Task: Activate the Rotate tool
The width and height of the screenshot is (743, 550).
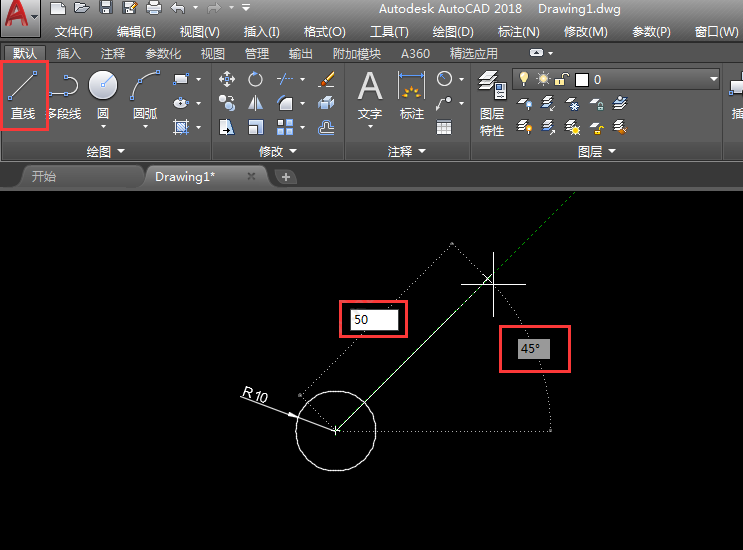Action: (x=255, y=79)
